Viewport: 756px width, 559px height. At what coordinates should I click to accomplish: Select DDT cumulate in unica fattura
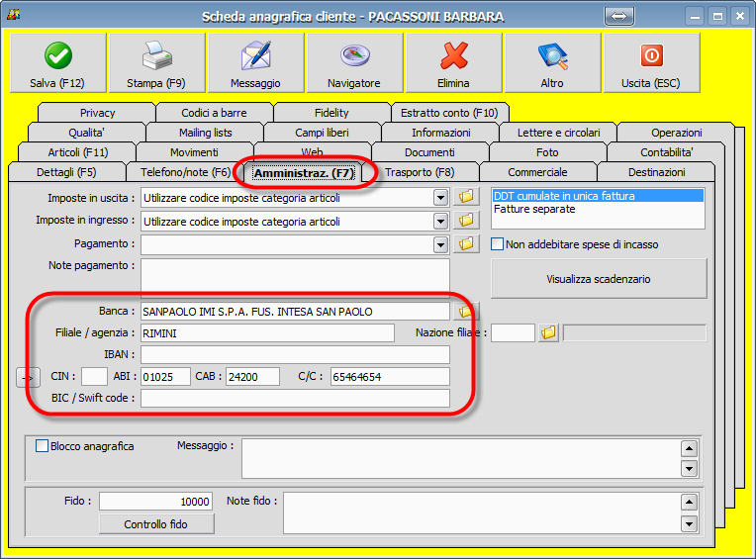coord(598,196)
